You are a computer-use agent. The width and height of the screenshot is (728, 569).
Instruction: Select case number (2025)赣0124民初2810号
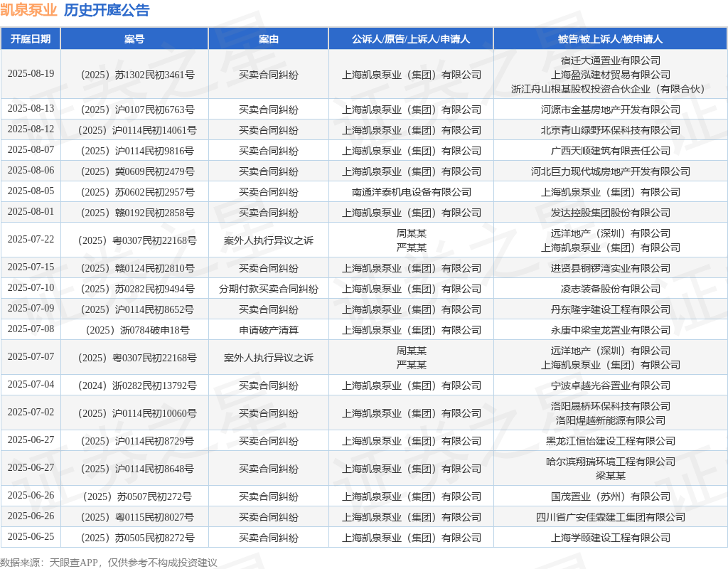137,268
